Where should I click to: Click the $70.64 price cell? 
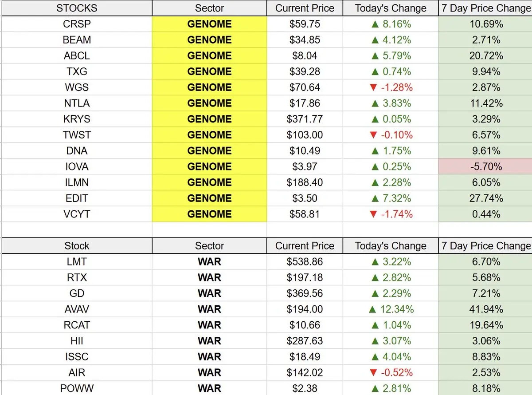click(305, 87)
